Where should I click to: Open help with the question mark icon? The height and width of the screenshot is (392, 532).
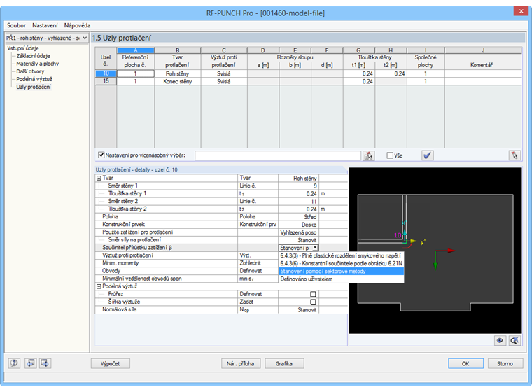14,363
